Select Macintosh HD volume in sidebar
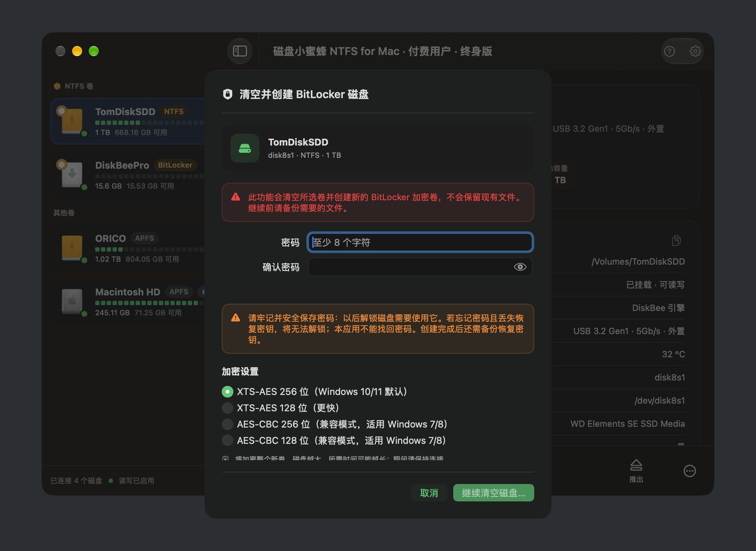The height and width of the screenshot is (551, 756). click(128, 302)
